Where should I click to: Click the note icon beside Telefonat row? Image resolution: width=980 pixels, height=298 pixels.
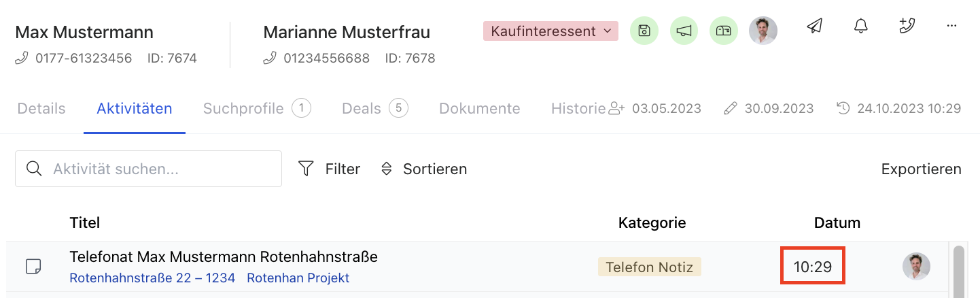[33, 266]
